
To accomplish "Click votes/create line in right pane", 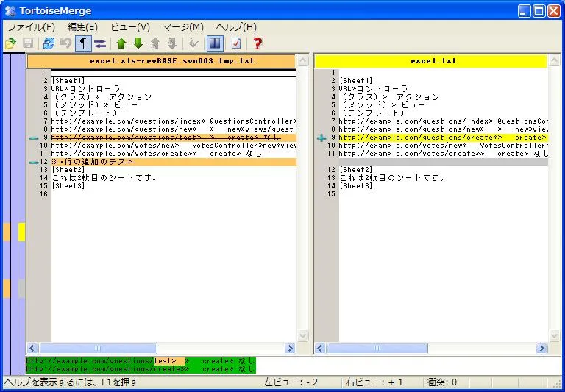I will pyautogui.click(x=443, y=154).
